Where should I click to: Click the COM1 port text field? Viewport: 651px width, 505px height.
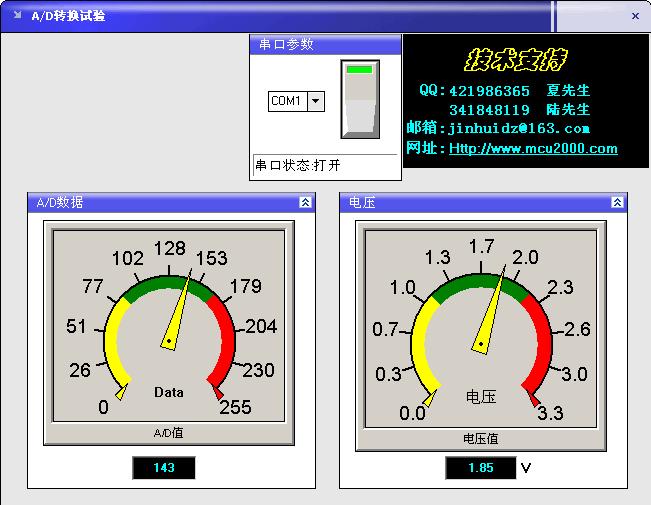click(x=288, y=101)
